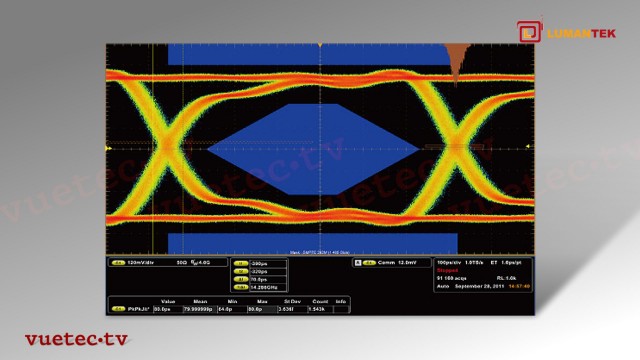Select the 120mV/div vertical scale readout

[x=141, y=263]
